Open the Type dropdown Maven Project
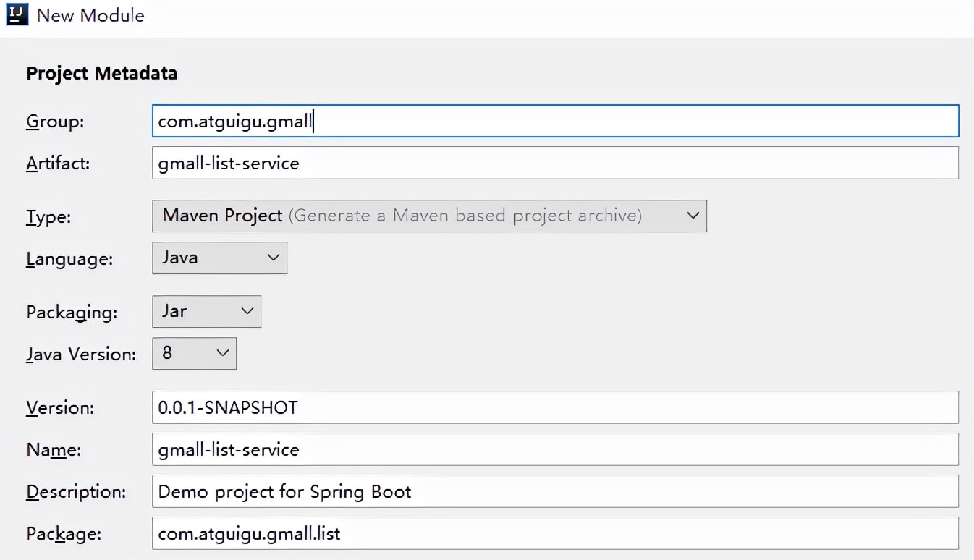The image size is (974, 560). pos(428,216)
